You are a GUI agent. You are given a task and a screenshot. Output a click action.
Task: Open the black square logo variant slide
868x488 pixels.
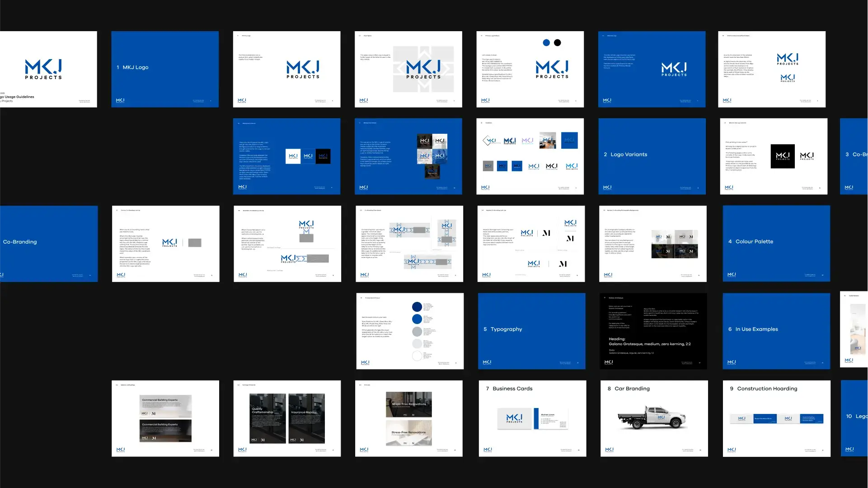pyautogui.click(x=773, y=156)
